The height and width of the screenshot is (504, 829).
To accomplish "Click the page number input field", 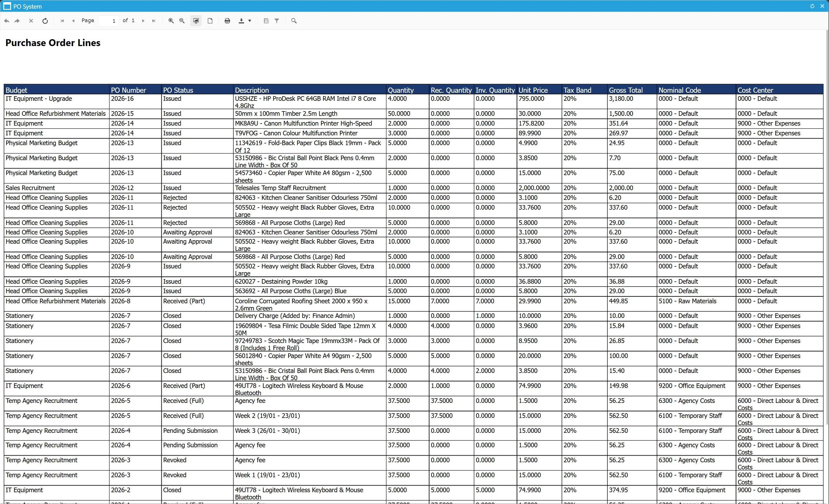I will pos(108,21).
